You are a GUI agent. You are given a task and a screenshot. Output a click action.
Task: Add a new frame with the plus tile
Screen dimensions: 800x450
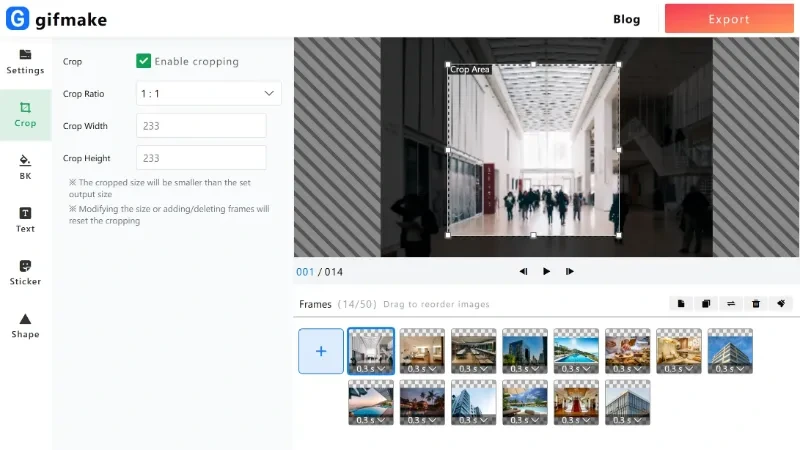click(321, 351)
